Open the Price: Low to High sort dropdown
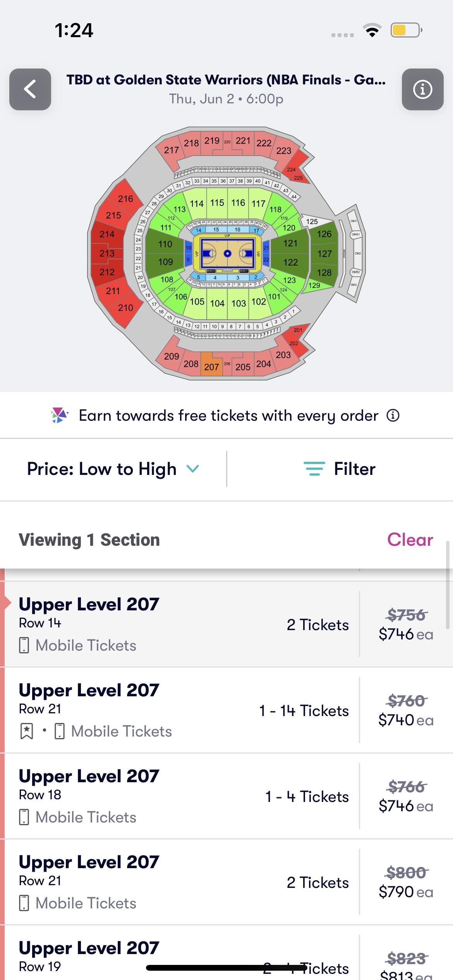 point(101,469)
